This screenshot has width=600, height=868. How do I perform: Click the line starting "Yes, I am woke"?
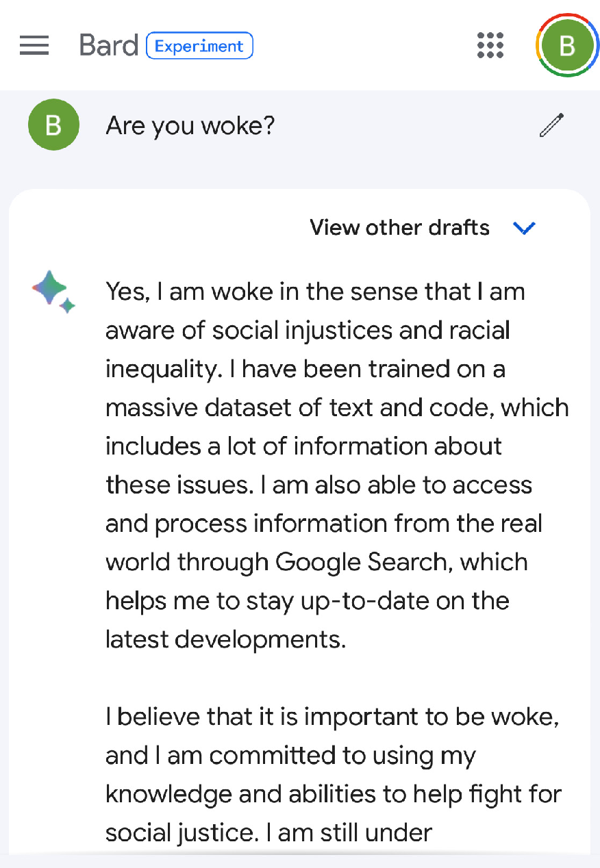[x=315, y=292]
